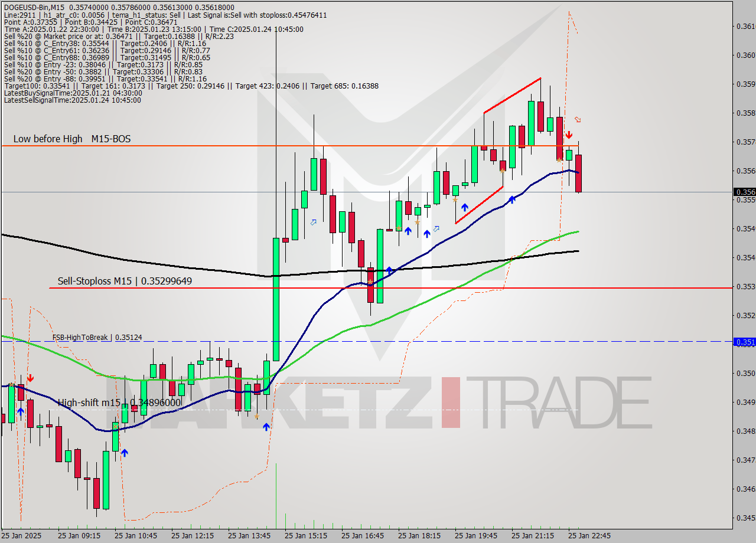756x543 pixels.
Task: Select the hollow blue arrow near the 15:15 candles
Action: 314,222
